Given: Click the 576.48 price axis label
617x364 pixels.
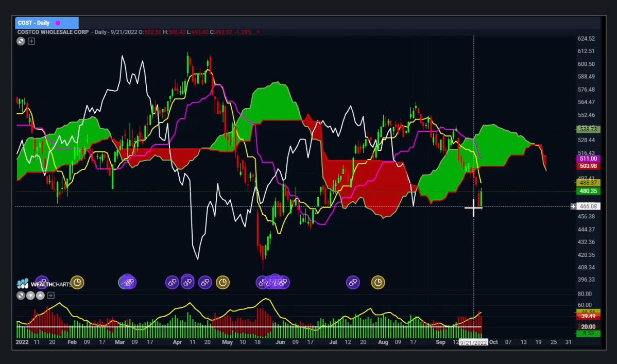Looking at the screenshot, I should (586, 90).
